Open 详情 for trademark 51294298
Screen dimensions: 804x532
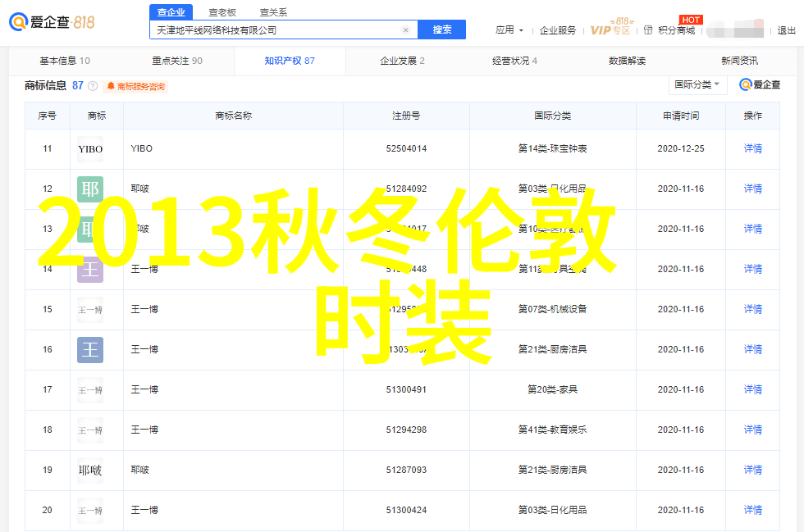click(x=753, y=430)
